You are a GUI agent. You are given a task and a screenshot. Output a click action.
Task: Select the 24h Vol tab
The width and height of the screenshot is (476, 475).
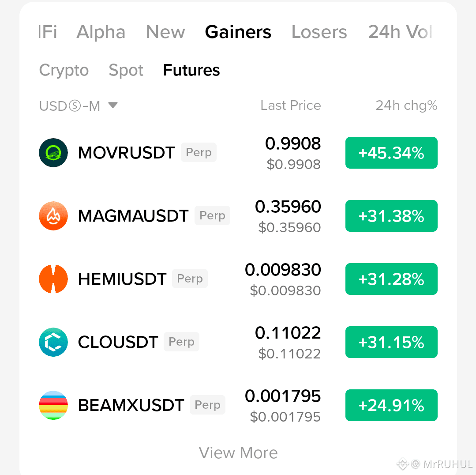pyautogui.click(x=400, y=32)
